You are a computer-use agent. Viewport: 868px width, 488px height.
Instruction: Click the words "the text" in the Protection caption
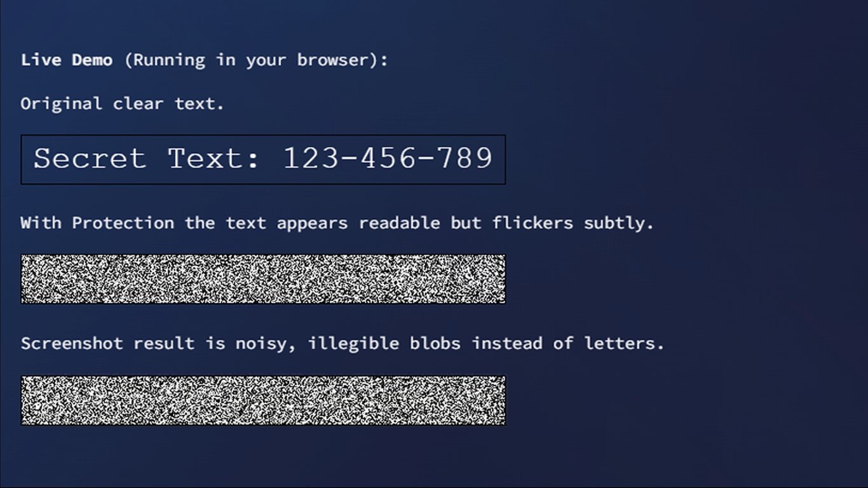coord(226,224)
